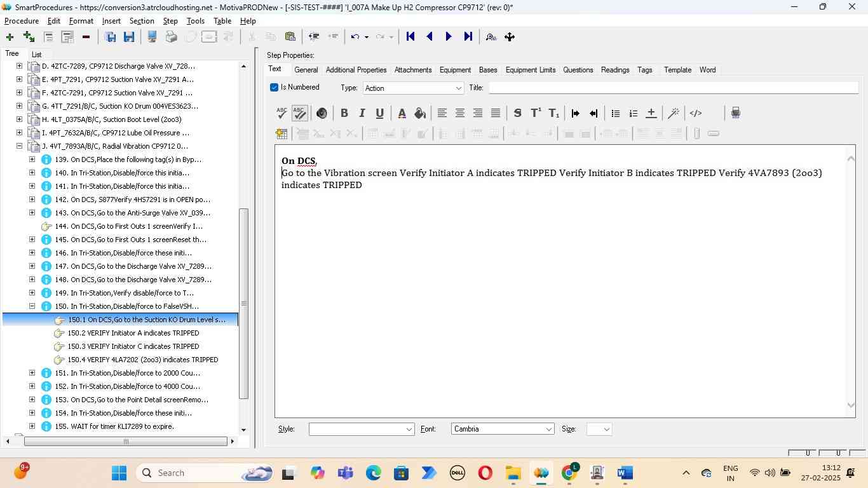Collapse section J. 4VT_7893A/B/C node
The width and height of the screenshot is (868, 488).
coord(19,146)
